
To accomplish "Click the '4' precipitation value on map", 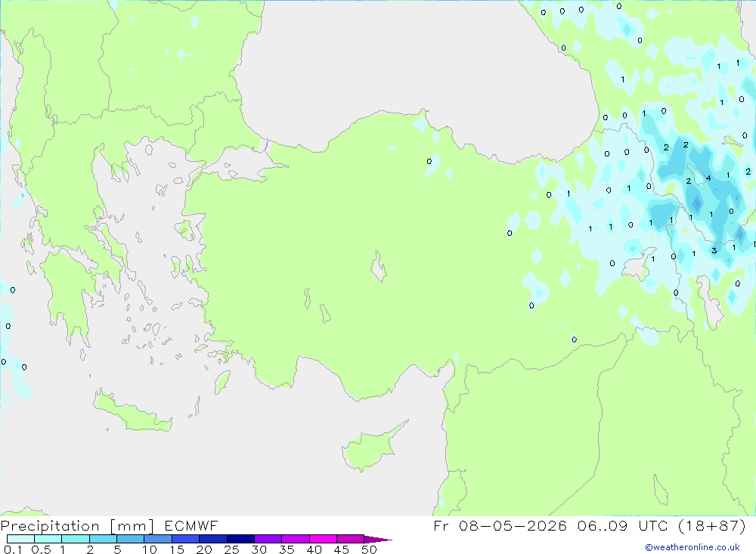I will coord(708,178).
